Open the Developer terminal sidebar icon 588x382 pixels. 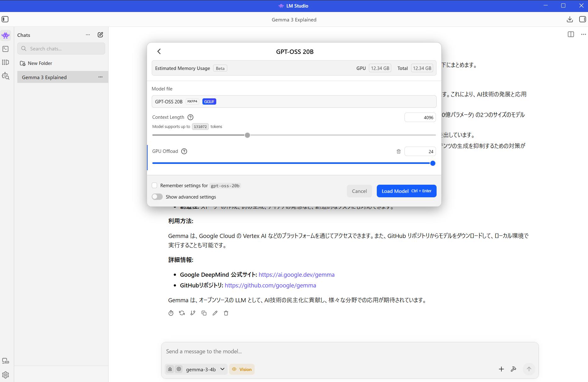pos(5,49)
